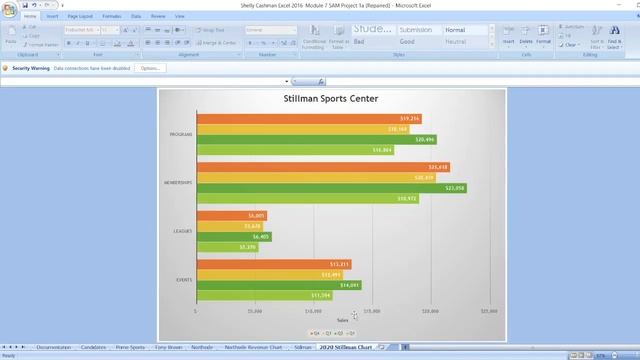Increase decimal places

click(x=284, y=43)
